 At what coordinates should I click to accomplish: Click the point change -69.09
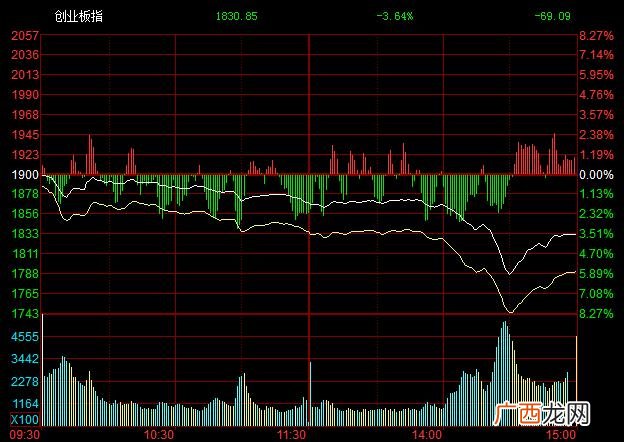(x=553, y=16)
